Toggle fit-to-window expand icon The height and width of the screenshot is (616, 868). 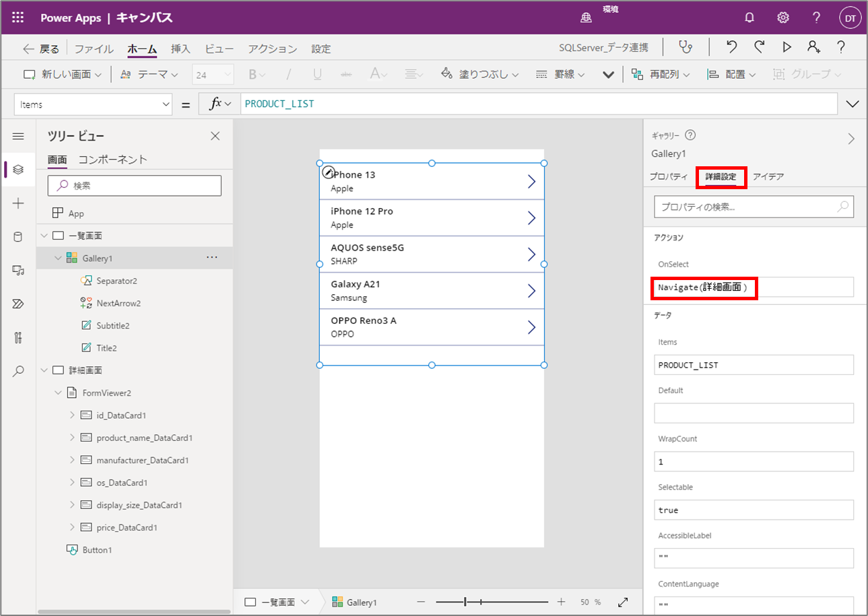point(623,602)
